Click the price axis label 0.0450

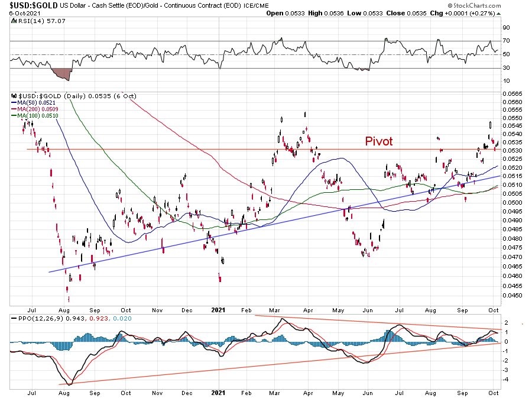[x=512, y=296]
